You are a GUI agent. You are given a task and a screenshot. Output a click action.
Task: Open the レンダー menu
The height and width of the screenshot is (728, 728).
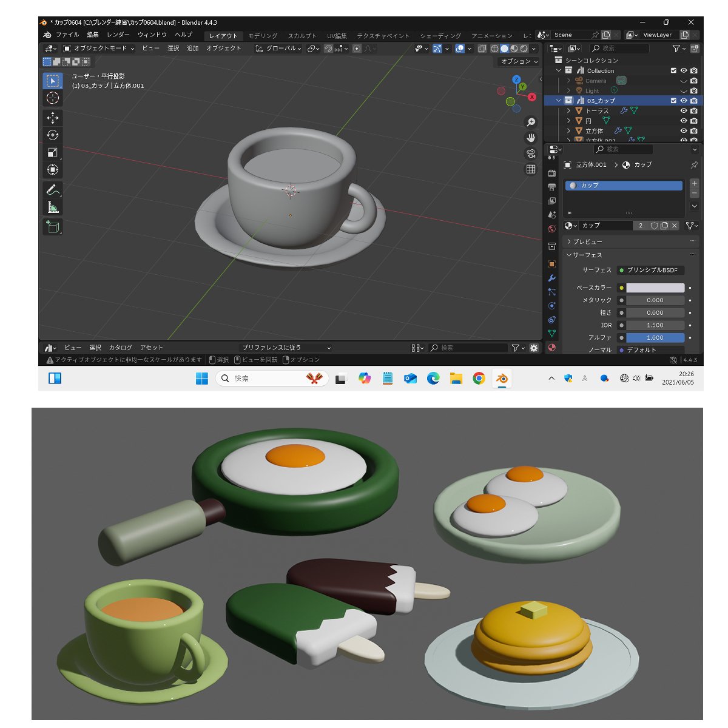pyautogui.click(x=118, y=35)
